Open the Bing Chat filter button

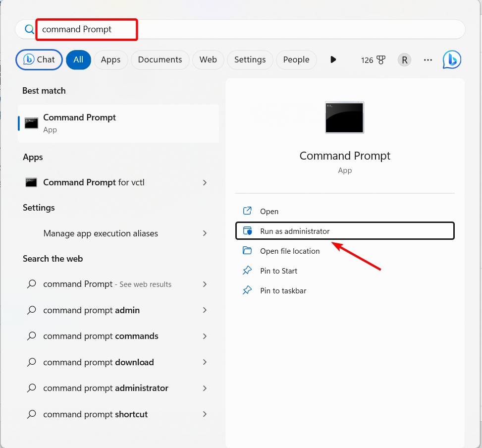pos(39,59)
